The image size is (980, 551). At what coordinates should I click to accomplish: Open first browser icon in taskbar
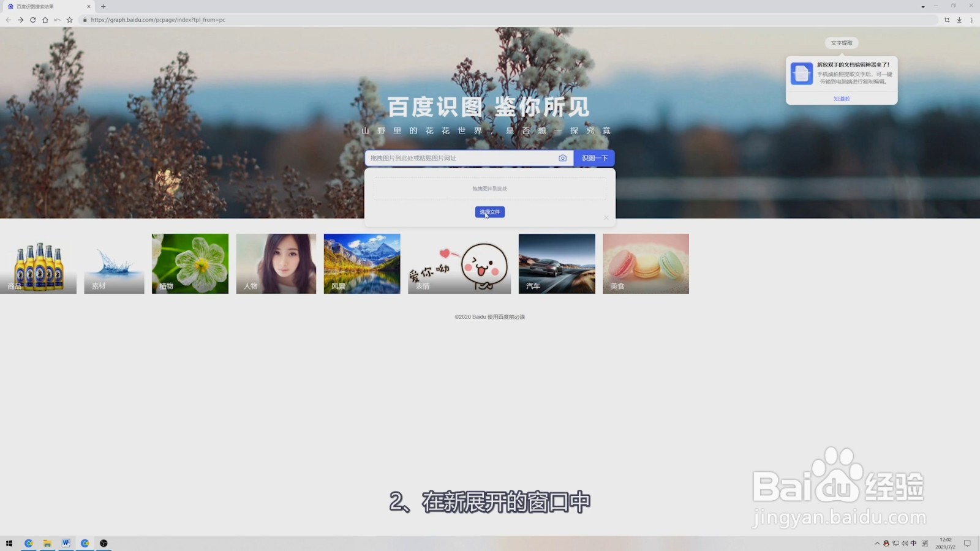[28, 543]
